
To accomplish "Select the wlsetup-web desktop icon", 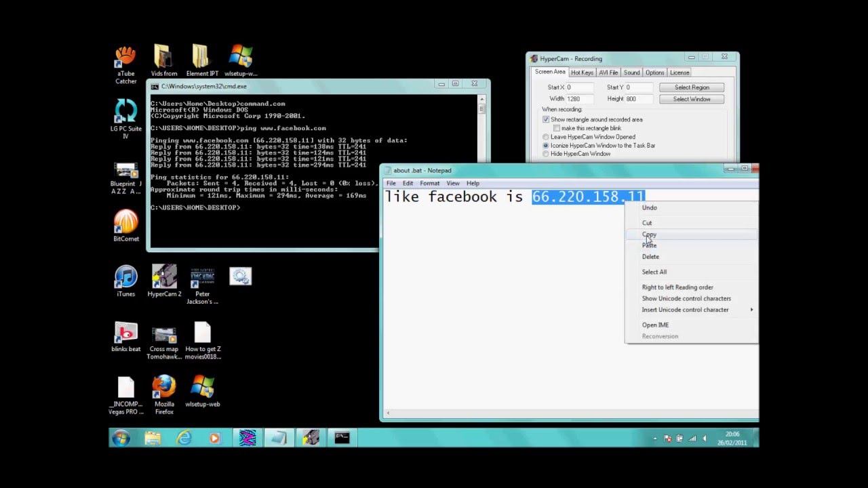I will tap(202, 391).
